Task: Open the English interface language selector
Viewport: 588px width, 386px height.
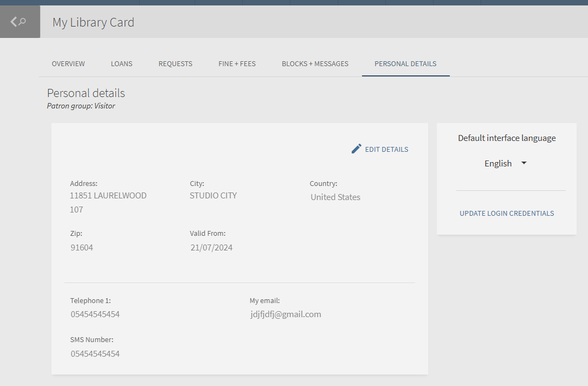Action: [498, 164]
